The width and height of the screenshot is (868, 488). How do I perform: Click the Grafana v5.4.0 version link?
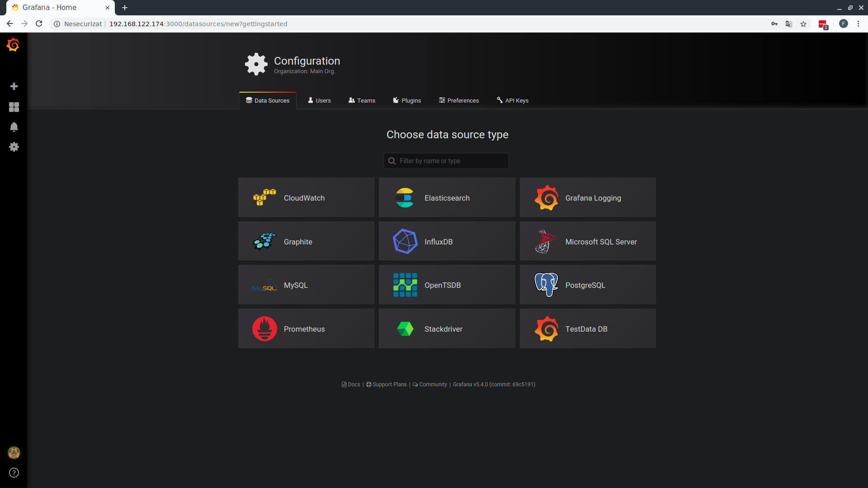click(x=494, y=385)
